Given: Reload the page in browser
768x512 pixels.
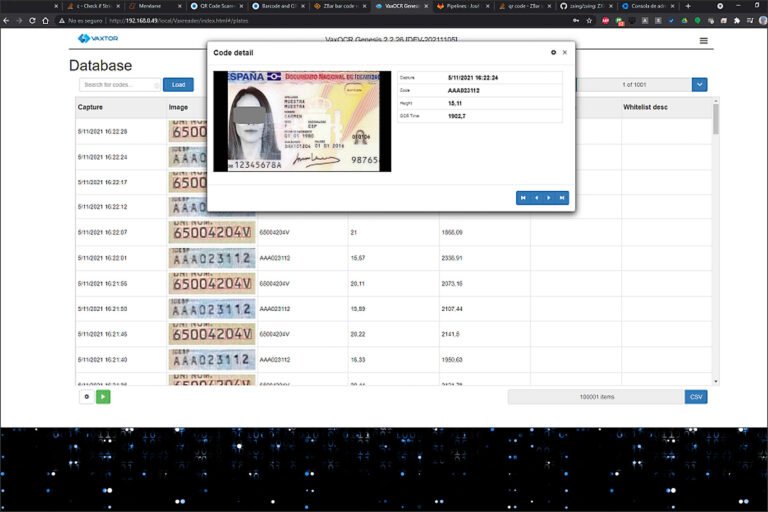Looking at the screenshot, I should pos(32,21).
